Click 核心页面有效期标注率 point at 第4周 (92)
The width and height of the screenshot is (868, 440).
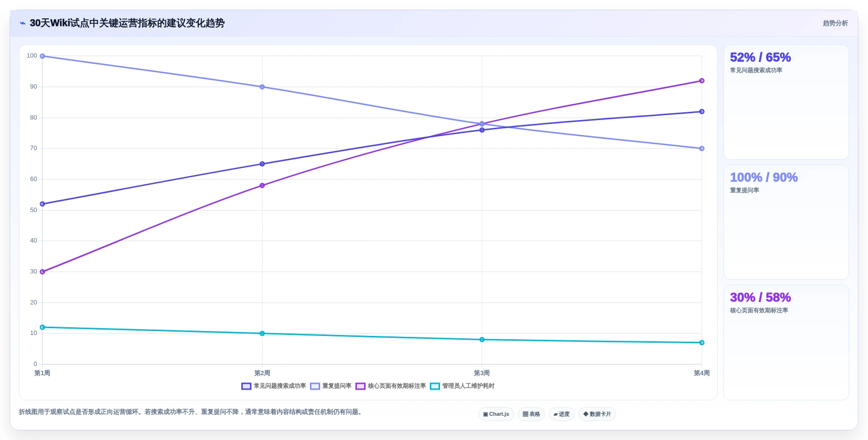click(702, 81)
